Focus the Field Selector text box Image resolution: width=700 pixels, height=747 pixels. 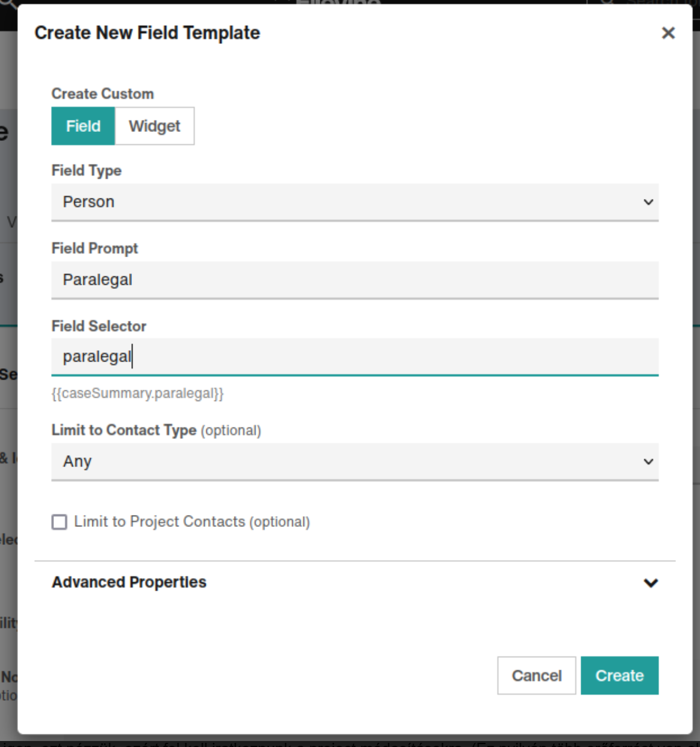[x=354, y=357]
